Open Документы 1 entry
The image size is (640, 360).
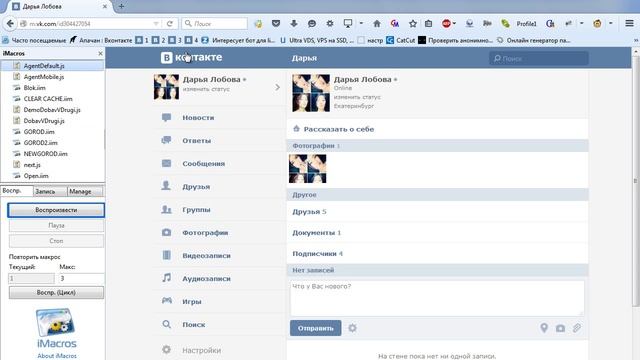point(437,233)
